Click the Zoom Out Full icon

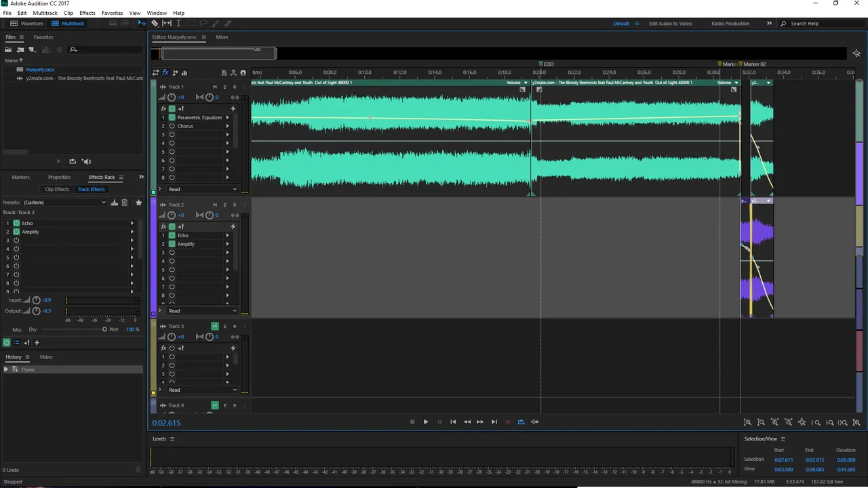[x=802, y=422]
